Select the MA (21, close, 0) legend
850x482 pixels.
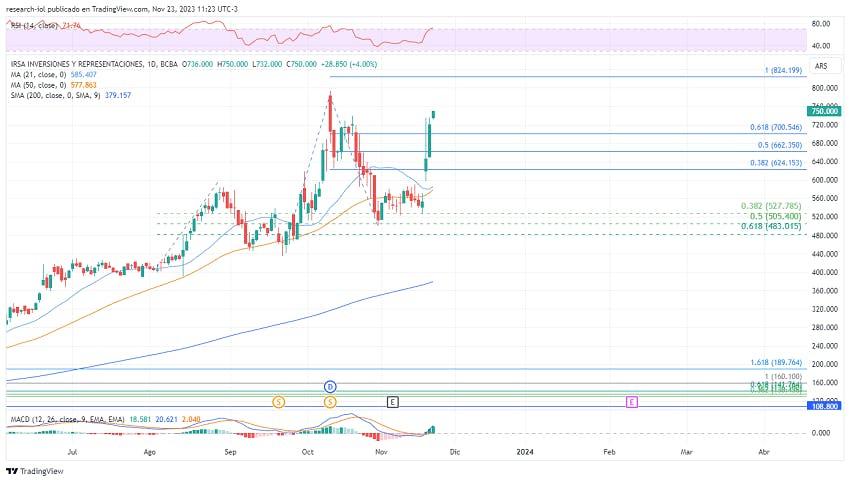pos(38,74)
